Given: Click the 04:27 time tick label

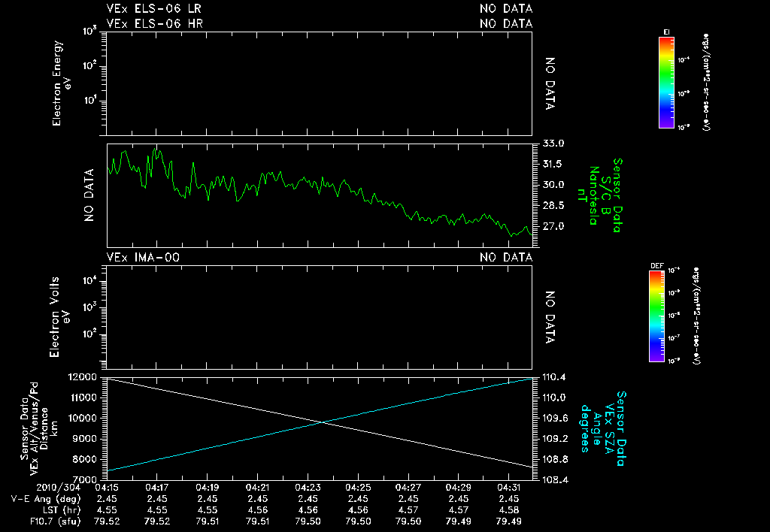Looking at the screenshot, I should pos(408,488).
